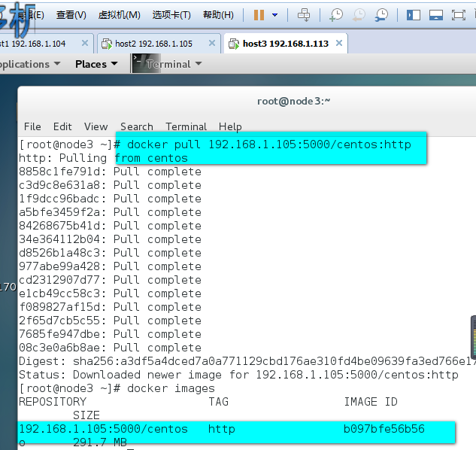This screenshot has height=450, width=476.
Task: Click the 7685fe947dbe Pull complete line
Action: pyautogui.click(x=110, y=334)
